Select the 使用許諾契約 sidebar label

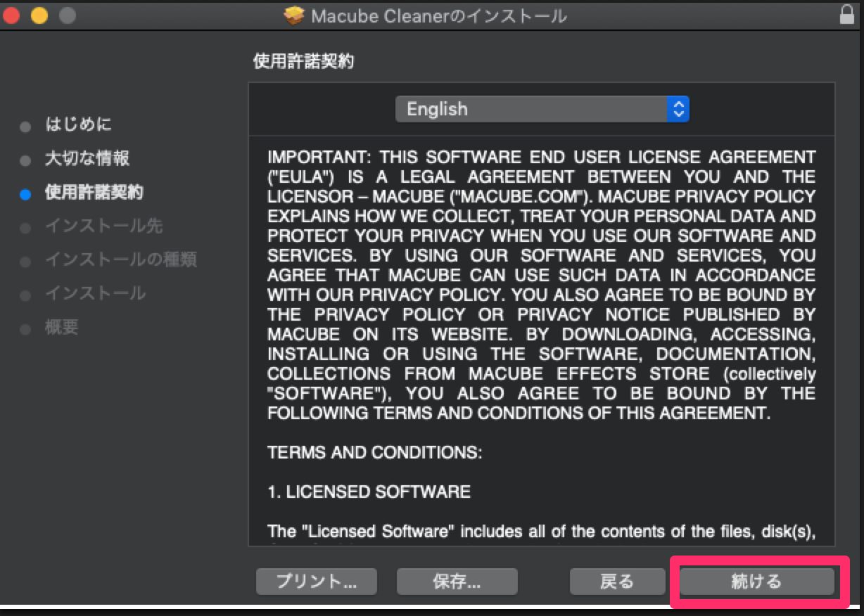click(94, 192)
